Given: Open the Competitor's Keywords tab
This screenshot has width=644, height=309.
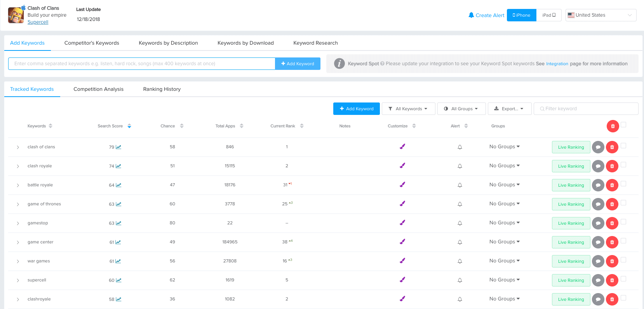Looking at the screenshot, I should tap(92, 43).
